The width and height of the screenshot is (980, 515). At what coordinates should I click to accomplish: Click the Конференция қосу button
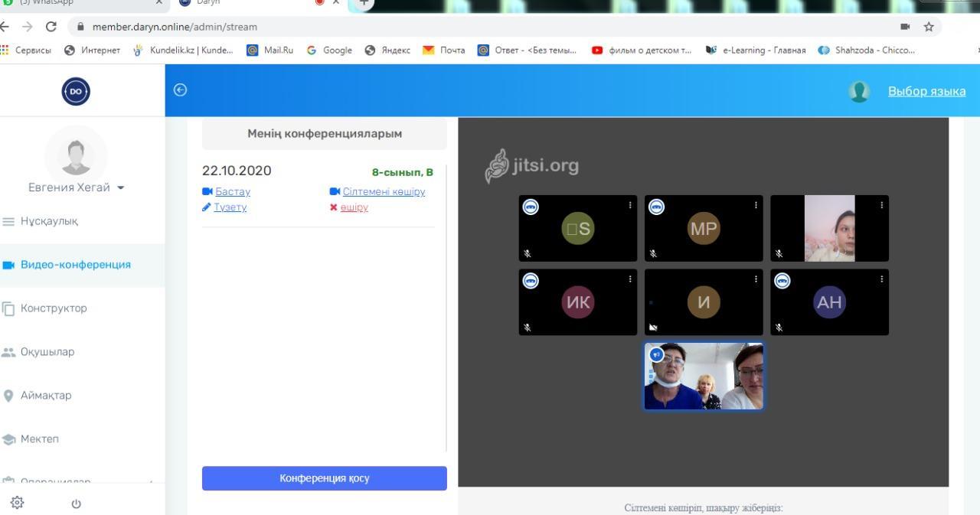[x=325, y=478]
